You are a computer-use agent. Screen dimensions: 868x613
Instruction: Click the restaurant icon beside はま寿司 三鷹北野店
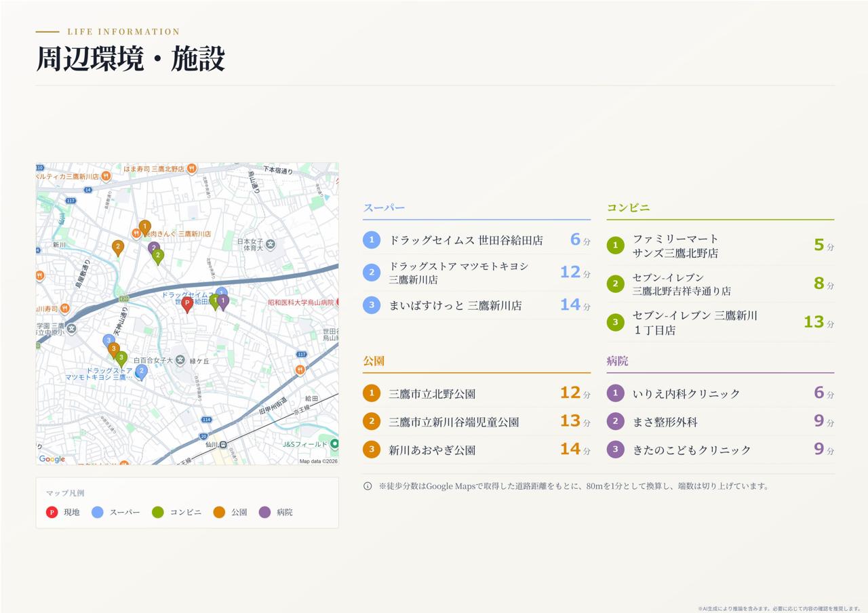[x=192, y=168]
